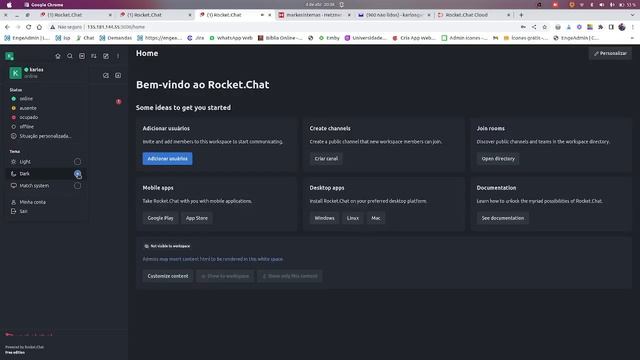
Task: Click the pencil icon in karlos profile row
Action: coord(106,76)
